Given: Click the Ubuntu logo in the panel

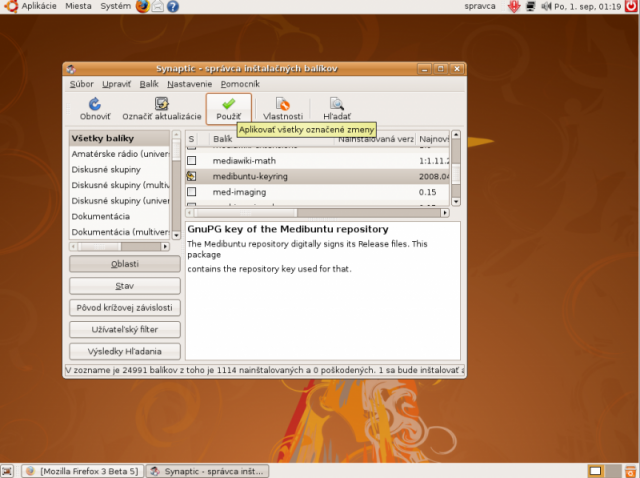Looking at the screenshot, I should point(11,6).
